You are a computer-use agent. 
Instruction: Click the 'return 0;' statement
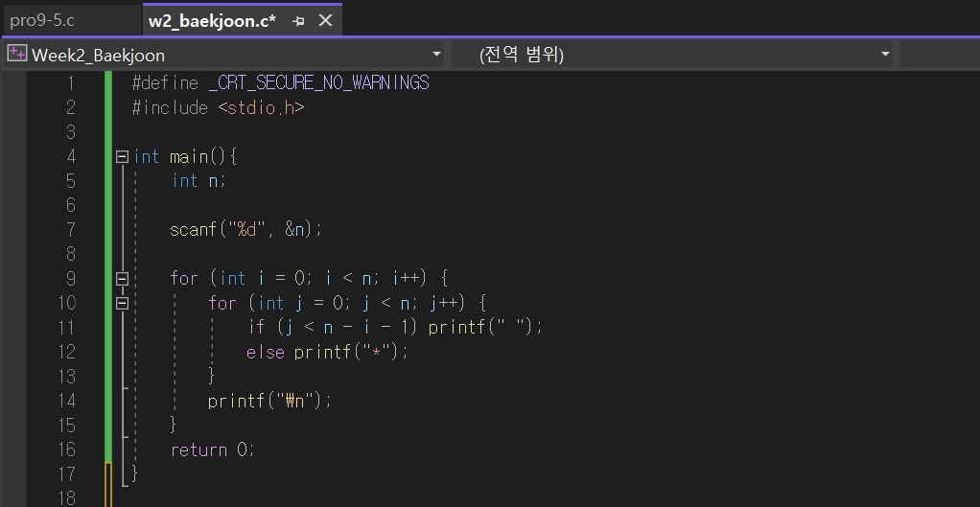click(x=213, y=449)
